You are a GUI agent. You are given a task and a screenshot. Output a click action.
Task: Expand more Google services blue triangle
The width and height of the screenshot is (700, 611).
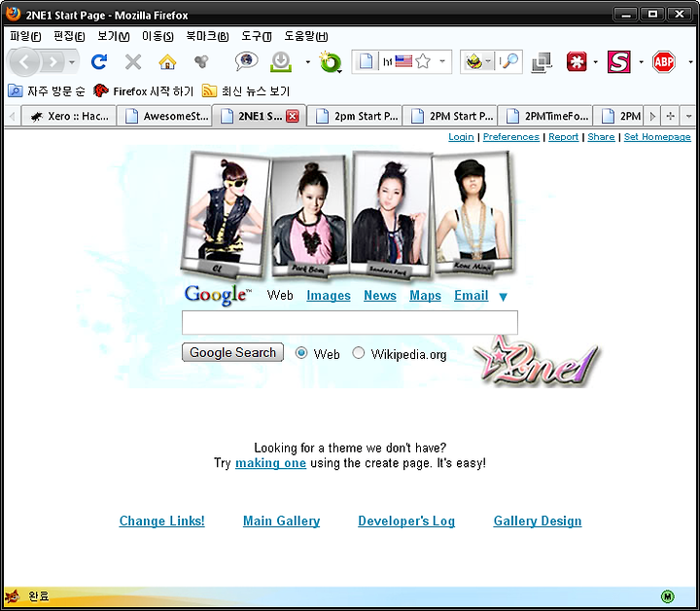(504, 297)
